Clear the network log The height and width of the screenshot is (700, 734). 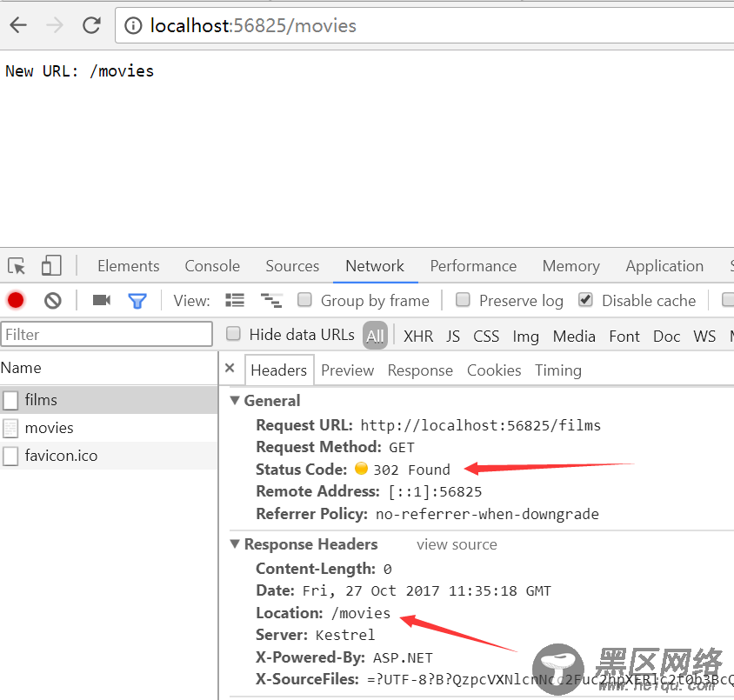pyautogui.click(x=53, y=300)
